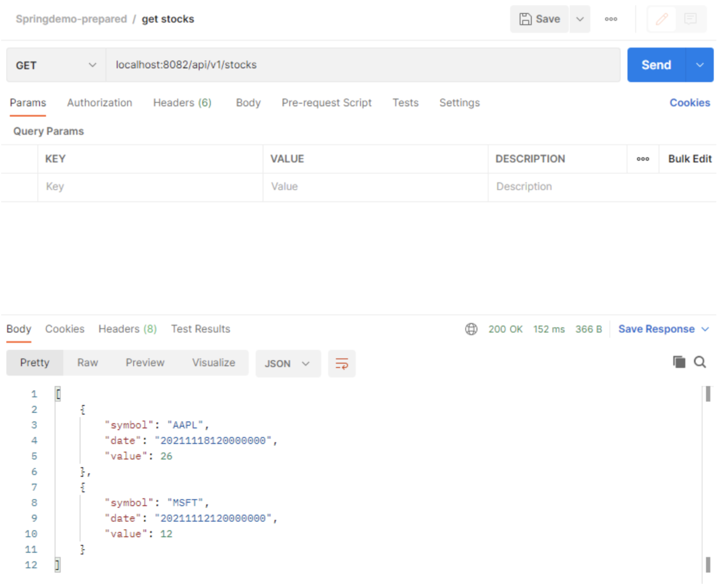
Task: Click the globe network information icon
Action: click(471, 329)
